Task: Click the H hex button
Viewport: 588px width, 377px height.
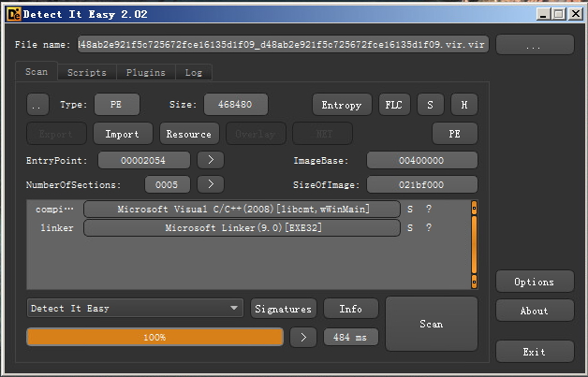Action: [x=463, y=105]
